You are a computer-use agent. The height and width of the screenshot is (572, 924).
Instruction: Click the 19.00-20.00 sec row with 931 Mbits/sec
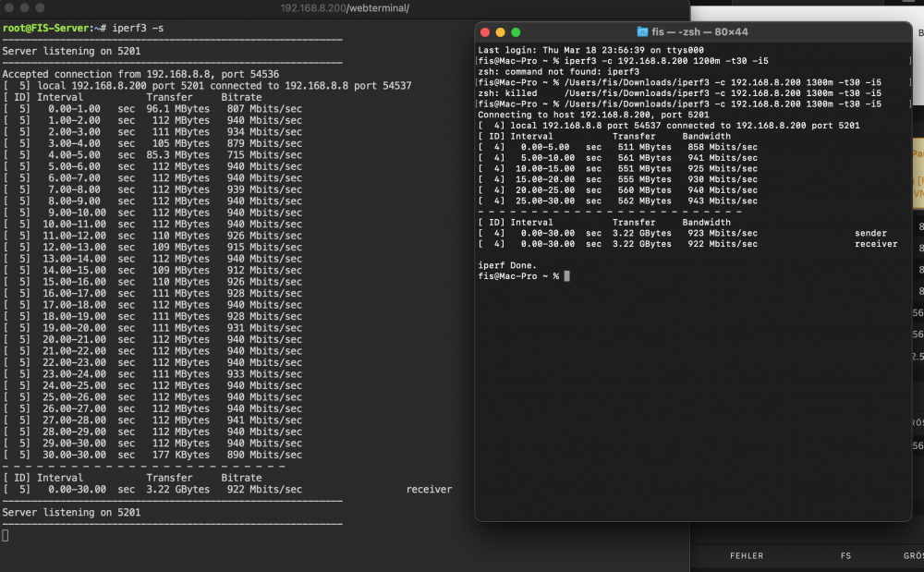coord(152,328)
